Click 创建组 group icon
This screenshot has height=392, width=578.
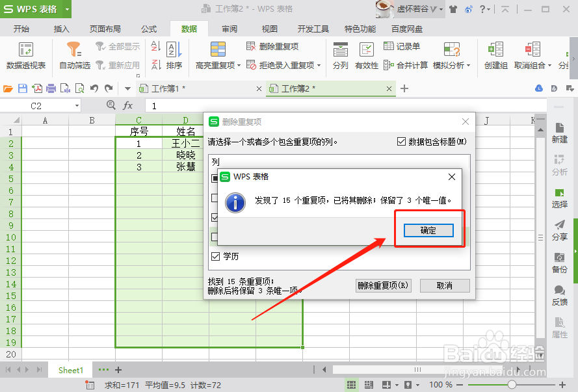pyautogui.click(x=496, y=55)
